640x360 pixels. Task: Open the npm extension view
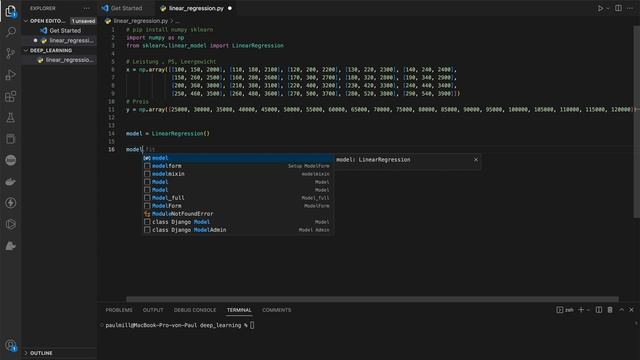(x=11, y=160)
